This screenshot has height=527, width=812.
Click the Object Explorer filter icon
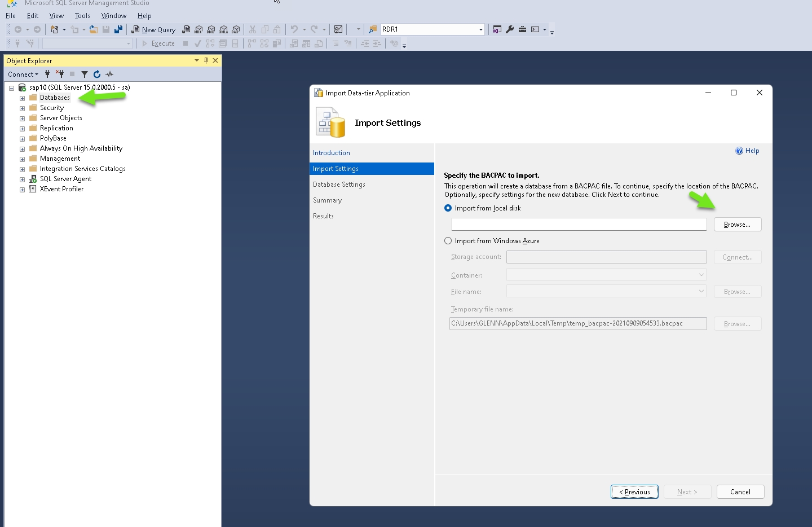[x=85, y=74]
